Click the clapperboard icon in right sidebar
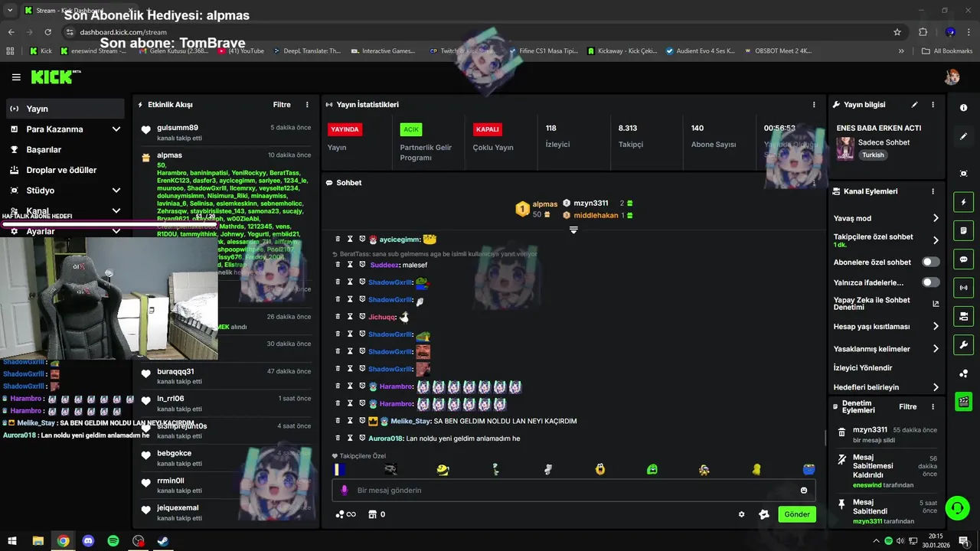Screen dimensions: 980x551 pyautogui.click(x=963, y=401)
